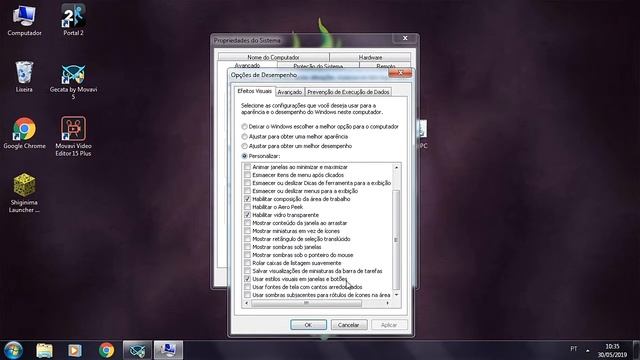Click the Aplicar button
The height and width of the screenshot is (360, 640).
coord(389,325)
